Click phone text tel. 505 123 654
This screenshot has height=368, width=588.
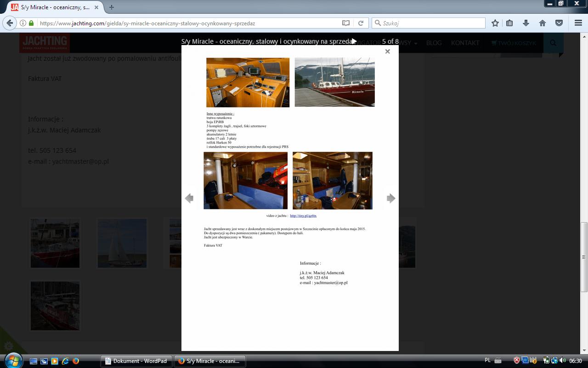(x=52, y=150)
